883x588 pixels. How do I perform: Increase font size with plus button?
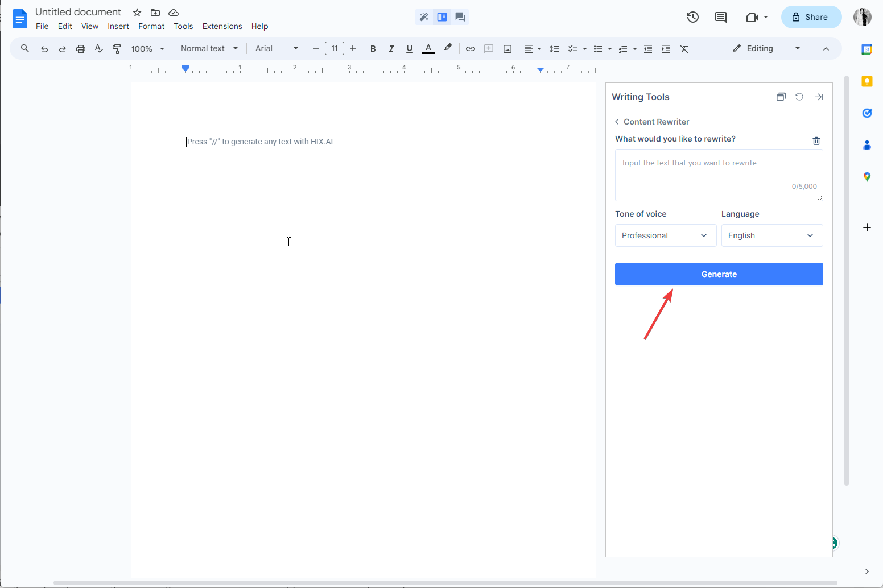(x=353, y=49)
